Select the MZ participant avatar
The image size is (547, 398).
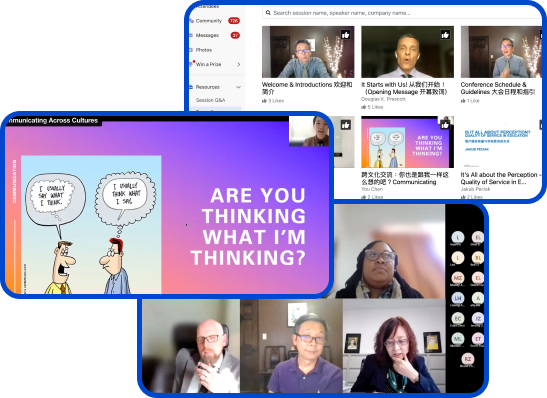click(x=458, y=278)
